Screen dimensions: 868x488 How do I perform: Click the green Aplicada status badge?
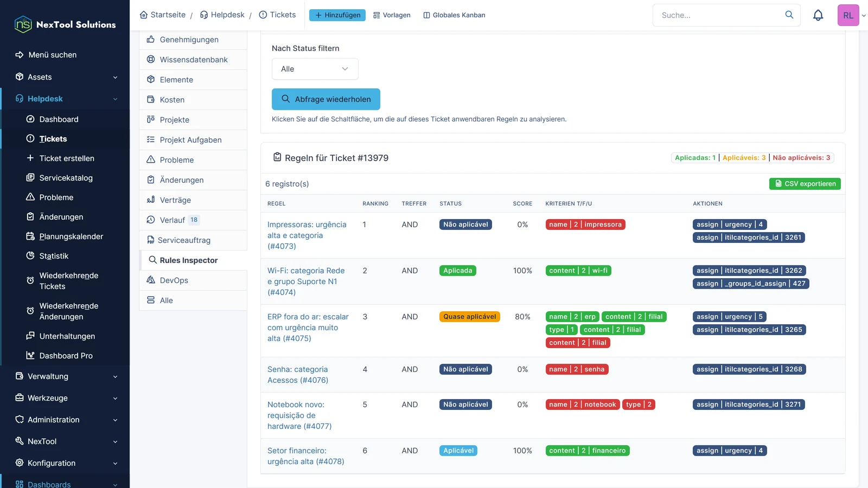tap(458, 271)
